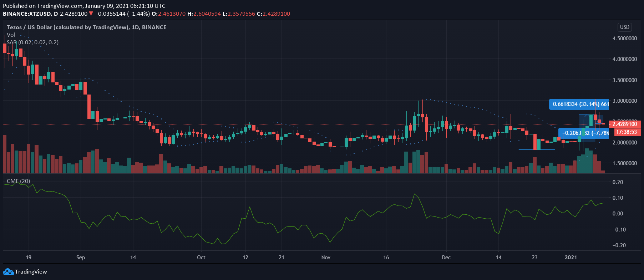The width and height of the screenshot is (644, 280).
Task: Click the CMF −0.10 axis label
Action: click(619, 230)
